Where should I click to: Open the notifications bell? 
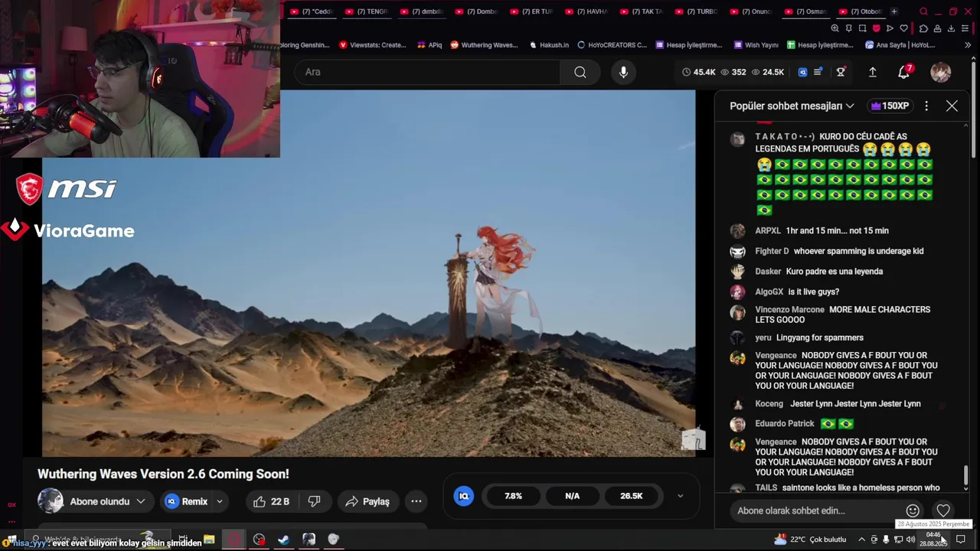(x=904, y=72)
